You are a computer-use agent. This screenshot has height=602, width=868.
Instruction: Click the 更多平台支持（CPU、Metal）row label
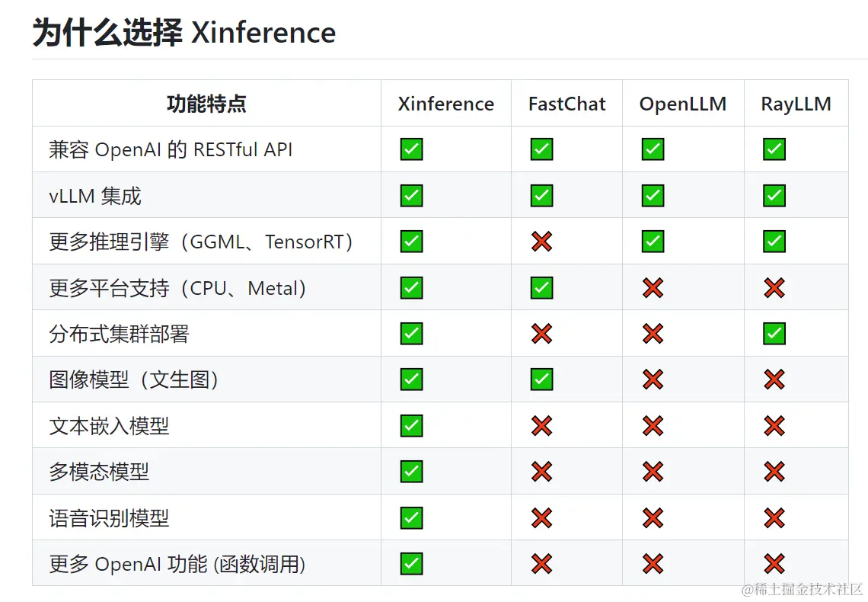coord(177,288)
